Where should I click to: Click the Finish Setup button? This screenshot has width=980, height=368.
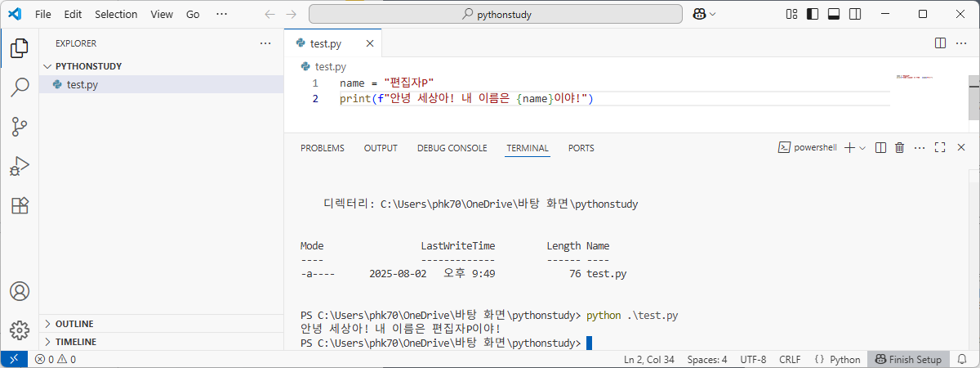pyautogui.click(x=908, y=359)
